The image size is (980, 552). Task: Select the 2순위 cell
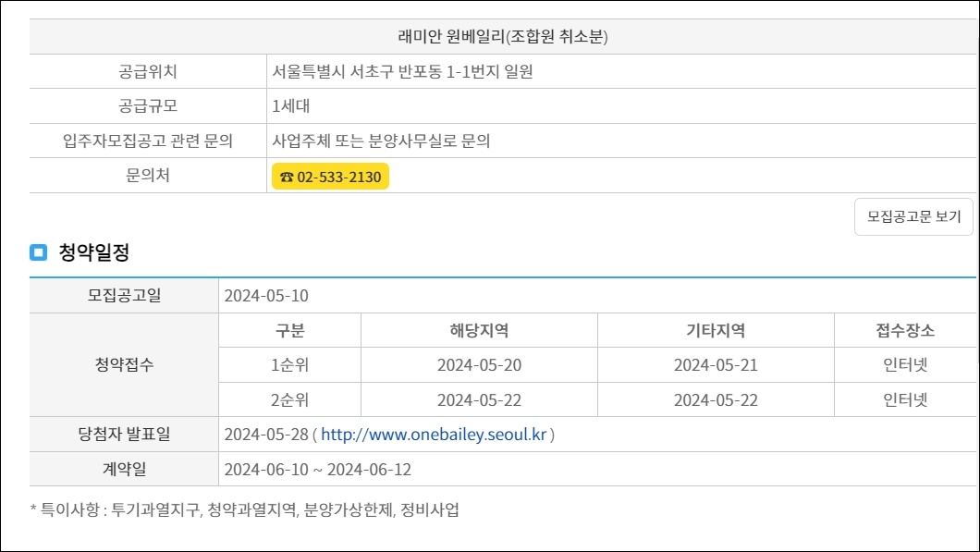(x=290, y=400)
